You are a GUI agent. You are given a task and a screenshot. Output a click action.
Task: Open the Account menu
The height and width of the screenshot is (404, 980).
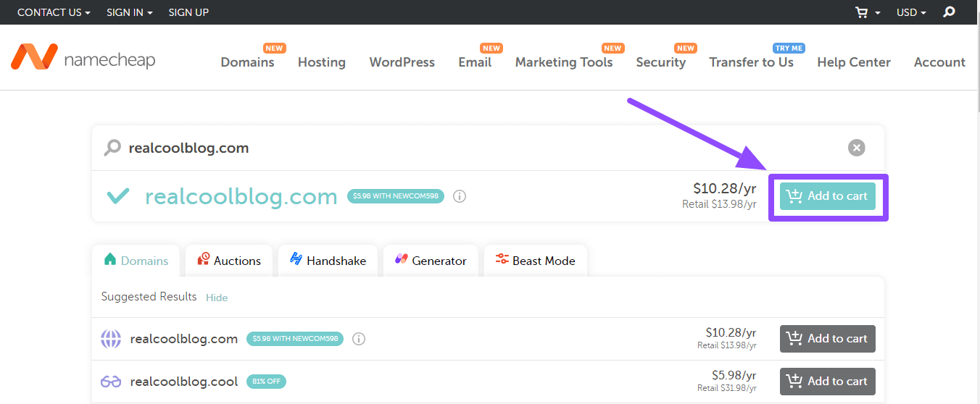[939, 62]
